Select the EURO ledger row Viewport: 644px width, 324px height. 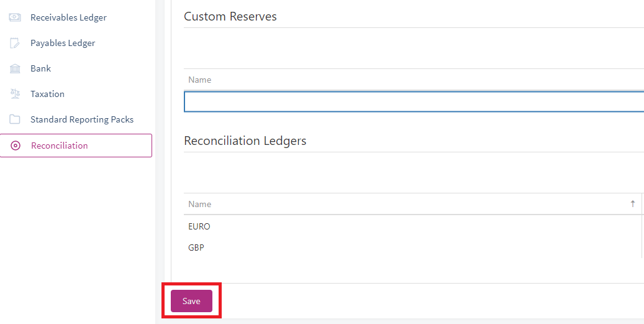[x=412, y=226]
